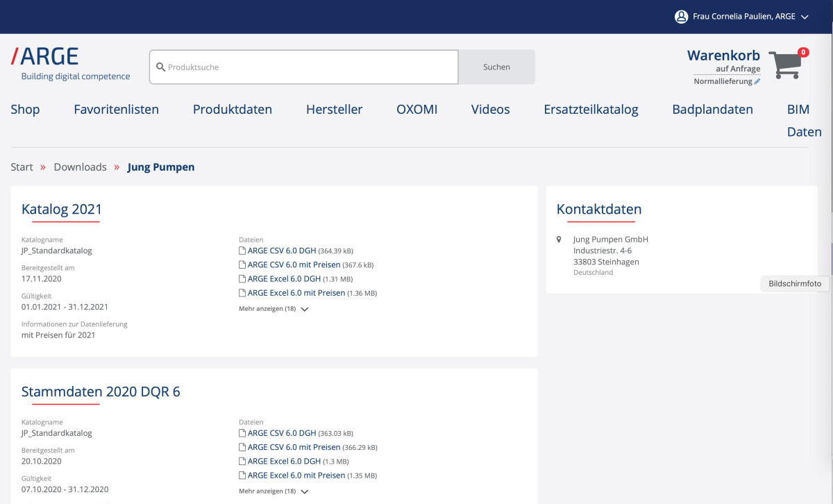Open the Shop menu

(25, 109)
